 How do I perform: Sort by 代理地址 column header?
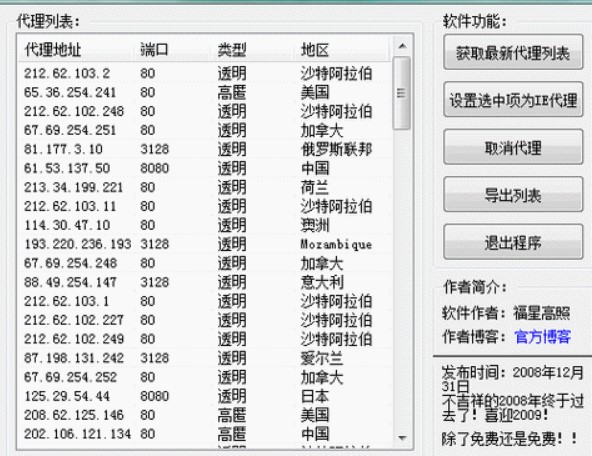[x=77, y=49]
